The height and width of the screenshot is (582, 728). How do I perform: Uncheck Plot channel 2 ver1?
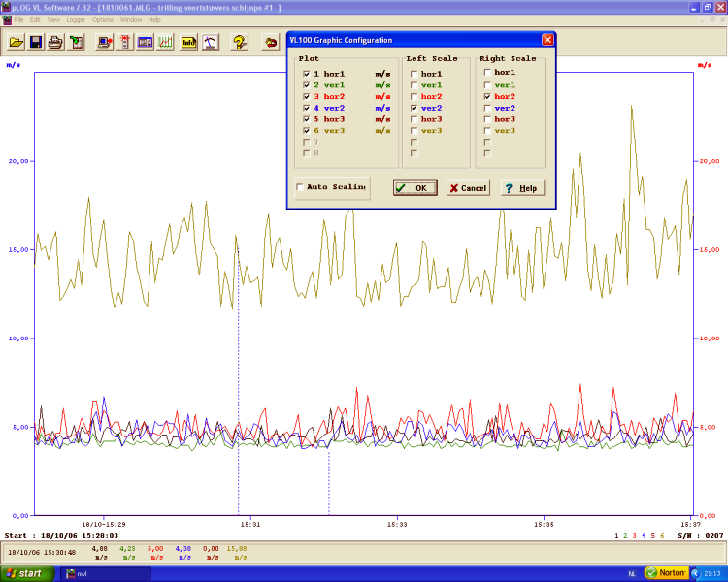click(307, 85)
